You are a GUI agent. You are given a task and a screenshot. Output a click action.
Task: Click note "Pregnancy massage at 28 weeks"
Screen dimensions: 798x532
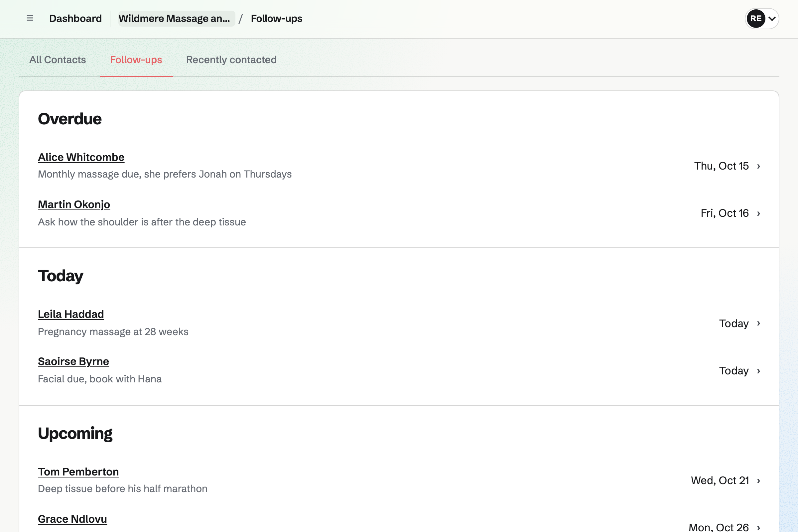point(113,332)
